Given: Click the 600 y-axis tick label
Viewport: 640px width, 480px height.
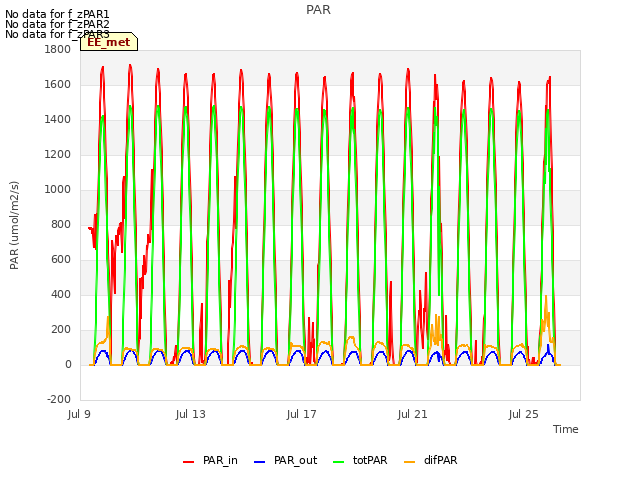Looking at the screenshot, I should [61, 260].
